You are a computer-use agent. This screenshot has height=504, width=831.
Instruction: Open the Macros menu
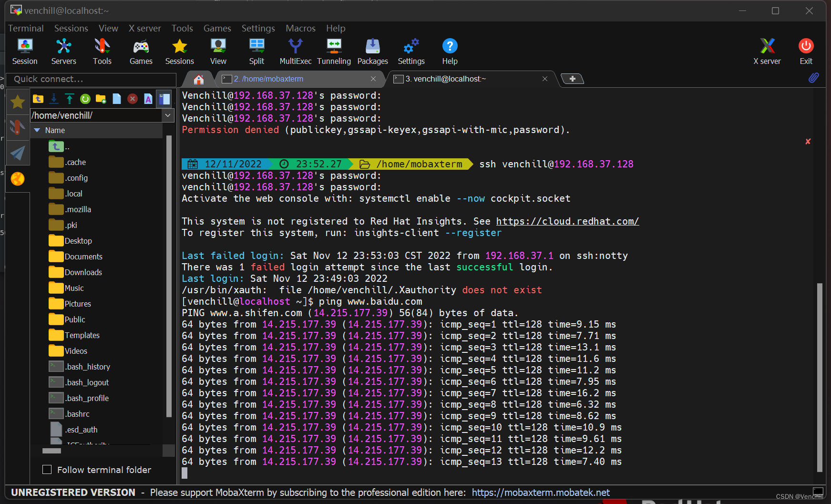tap(300, 28)
